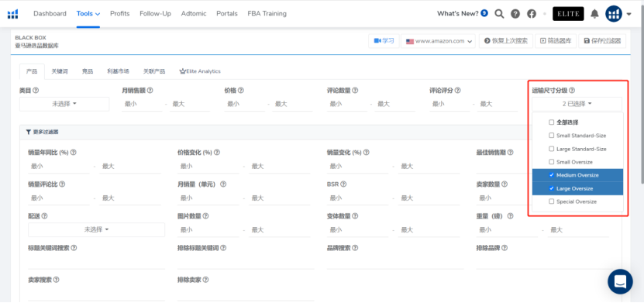The height and width of the screenshot is (303, 644).
Task: Click help icon next to 排除卖家
Action: (205, 280)
